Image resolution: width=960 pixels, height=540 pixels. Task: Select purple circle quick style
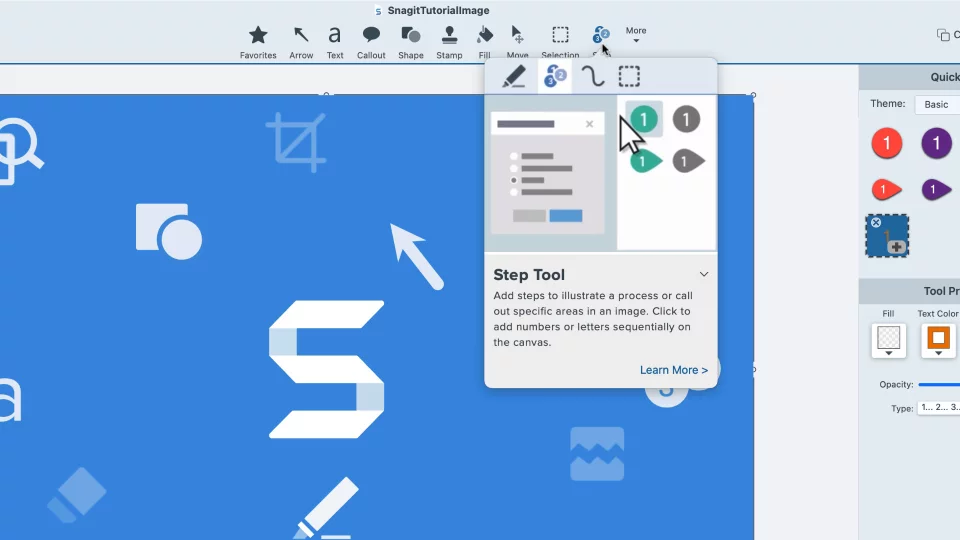pos(936,143)
